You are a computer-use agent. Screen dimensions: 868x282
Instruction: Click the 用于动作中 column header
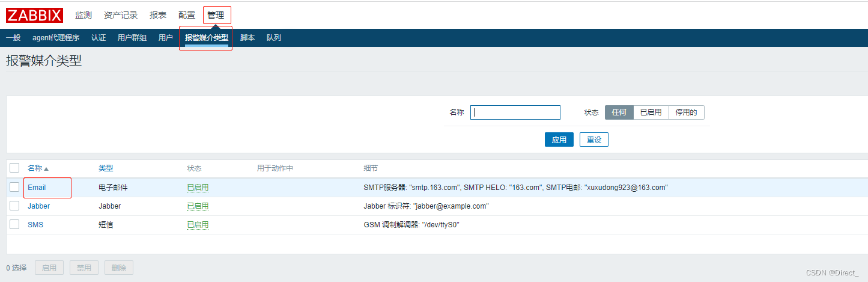click(x=275, y=168)
